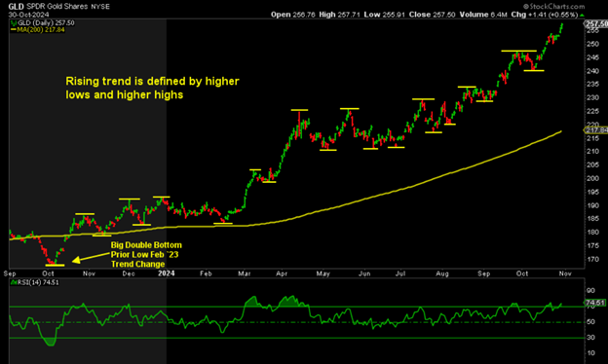Click the 235 price axis label
The width and height of the screenshot is (608, 364).
coord(592,85)
